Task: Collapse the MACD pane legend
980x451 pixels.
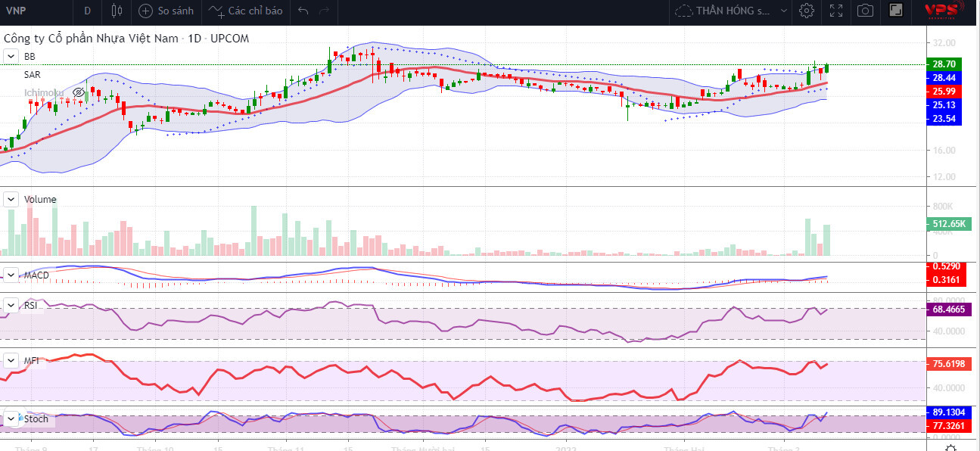Action: point(11,275)
